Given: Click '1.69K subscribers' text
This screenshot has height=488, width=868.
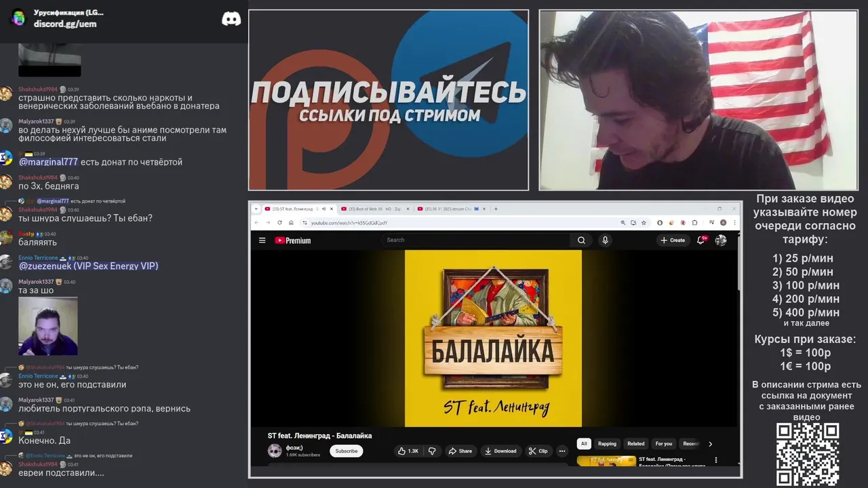Looking at the screenshot, I should tap(303, 455).
